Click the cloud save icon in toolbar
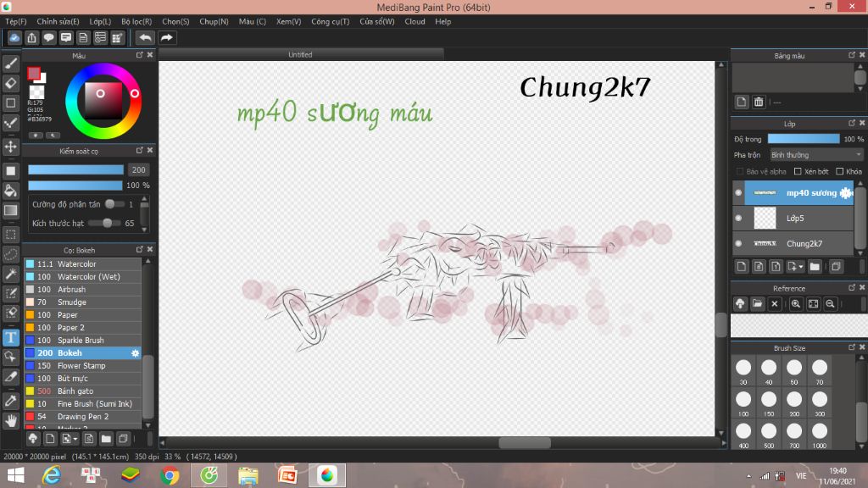This screenshot has height=488, width=868. (14, 37)
